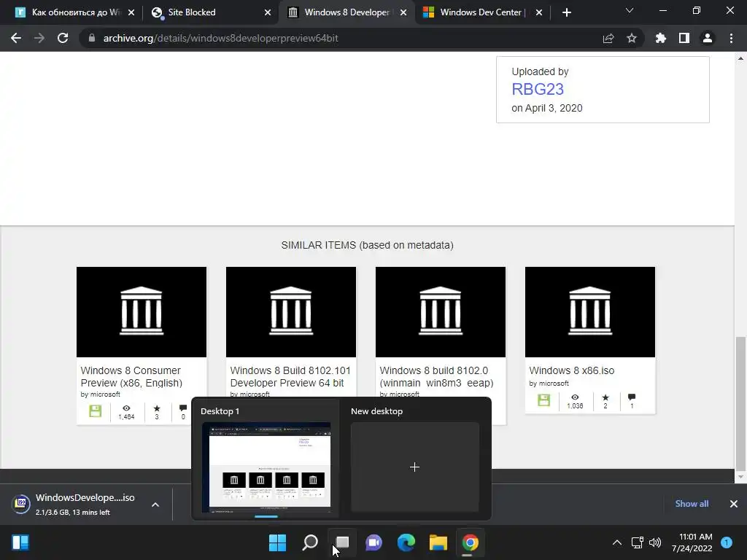747x560 pixels.
Task: Open Windows 8 x86.iso thumbnail
Action: tap(590, 312)
